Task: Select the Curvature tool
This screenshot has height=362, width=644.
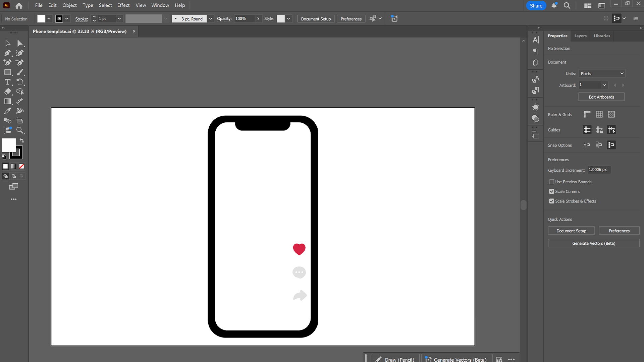Action: [20, 53]
